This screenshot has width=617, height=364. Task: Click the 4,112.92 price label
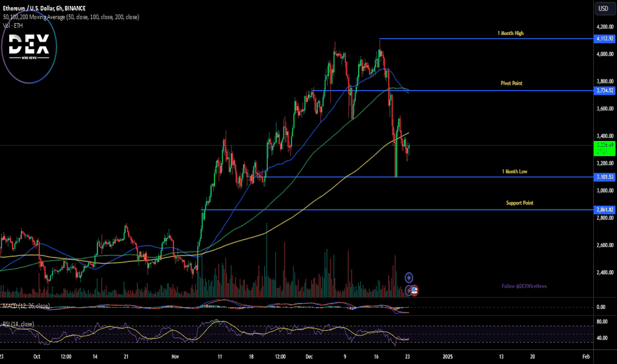coord(604,38)
